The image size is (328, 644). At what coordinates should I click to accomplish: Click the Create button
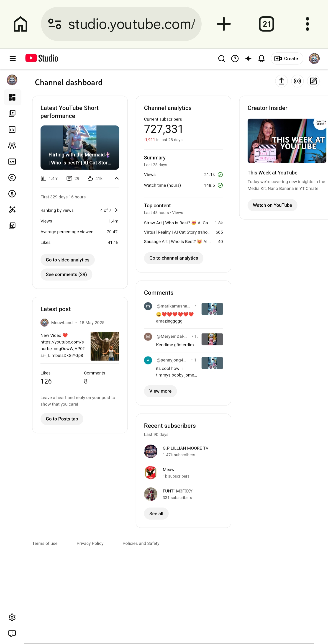click(287, 59)
